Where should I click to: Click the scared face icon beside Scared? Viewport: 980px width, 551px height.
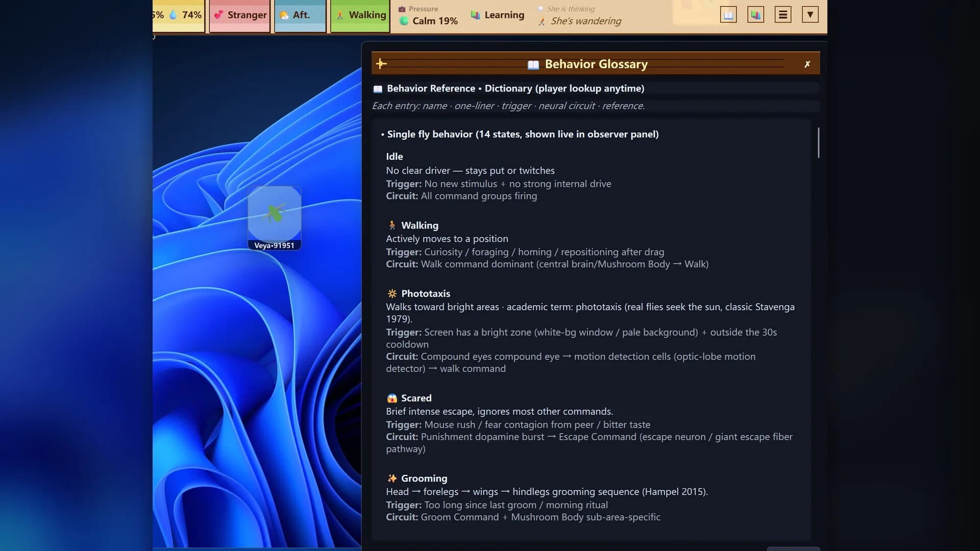pos(392,398)
